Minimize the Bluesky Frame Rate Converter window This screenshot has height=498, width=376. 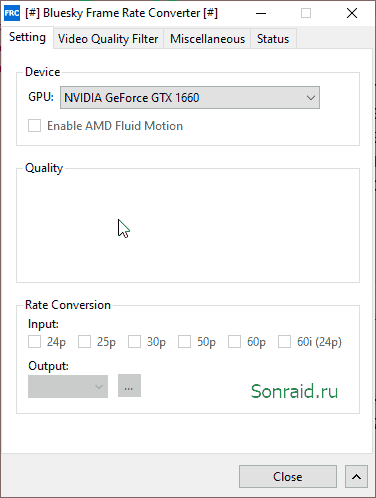pyautogui.click(x=261, y=14)
